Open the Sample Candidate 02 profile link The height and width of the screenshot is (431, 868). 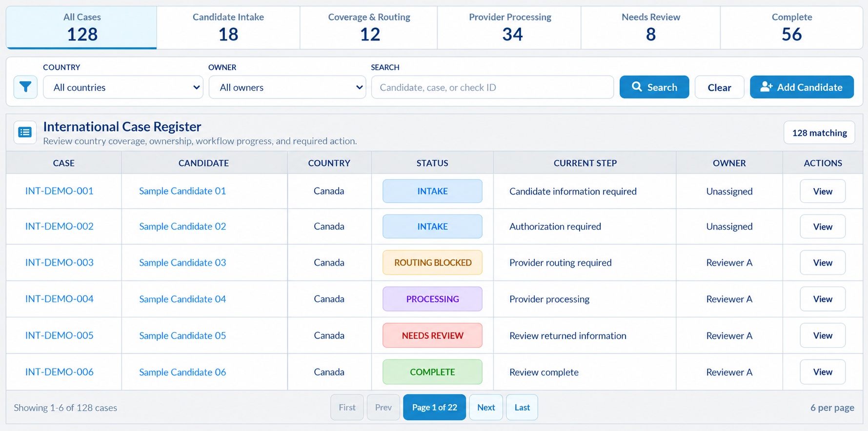click(x=182, y=226)
